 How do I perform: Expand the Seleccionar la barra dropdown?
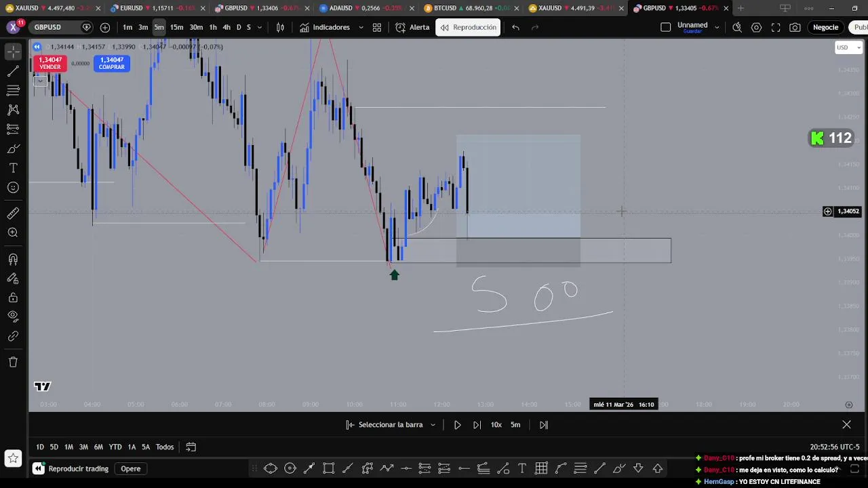click(x=433, y=425)
